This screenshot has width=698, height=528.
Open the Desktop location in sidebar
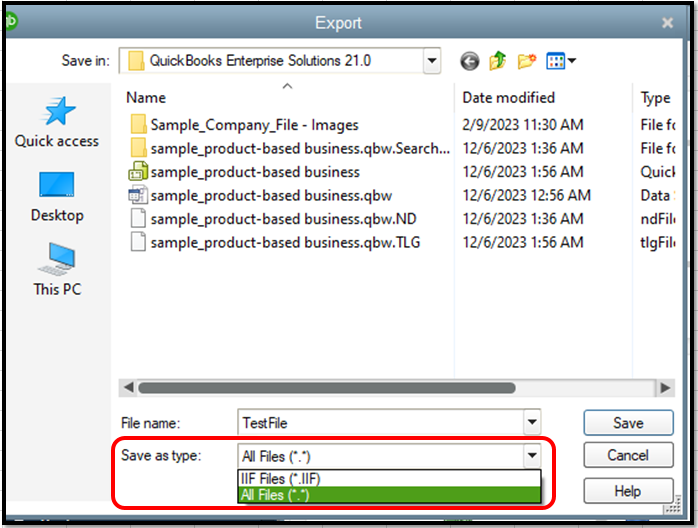coord(57,197)
